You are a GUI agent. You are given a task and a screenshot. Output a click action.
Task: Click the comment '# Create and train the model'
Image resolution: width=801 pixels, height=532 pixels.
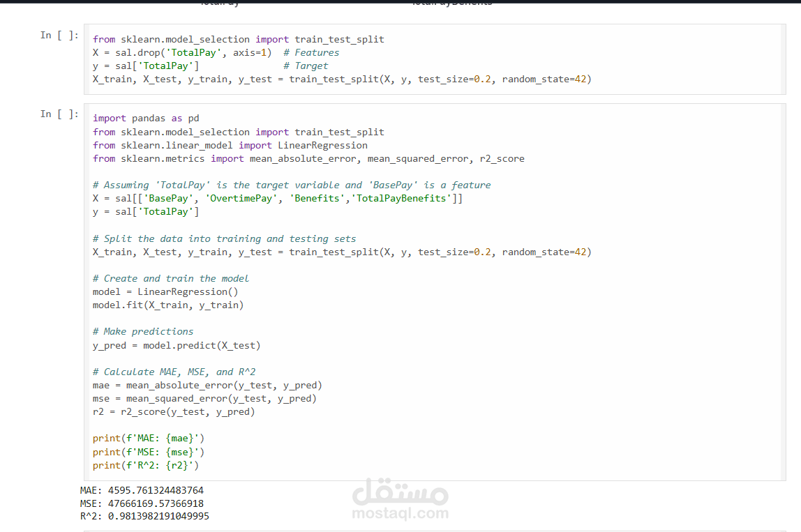[171, 279]
